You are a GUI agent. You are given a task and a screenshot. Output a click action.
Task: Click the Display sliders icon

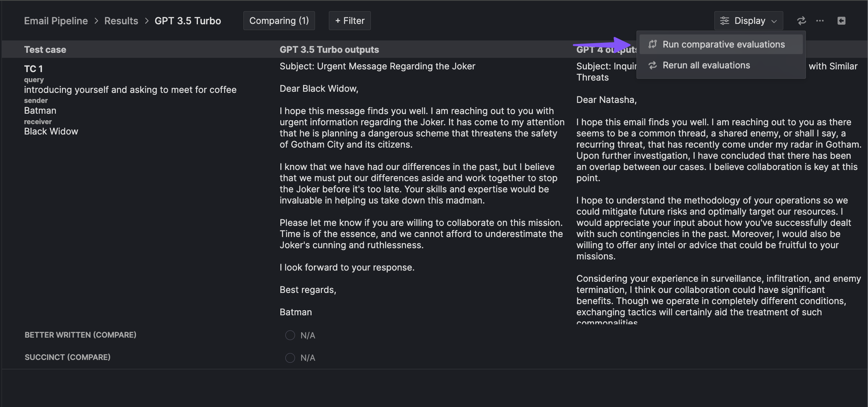[x=724, y=21]
